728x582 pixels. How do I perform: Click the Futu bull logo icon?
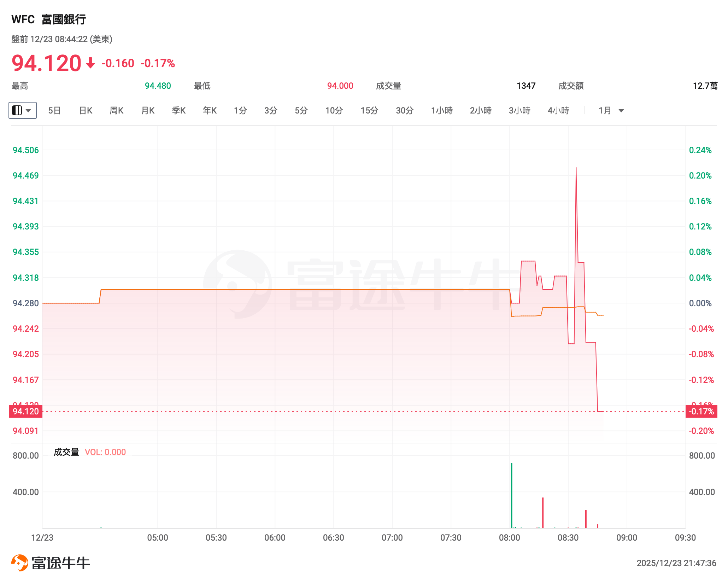[19, 563]
